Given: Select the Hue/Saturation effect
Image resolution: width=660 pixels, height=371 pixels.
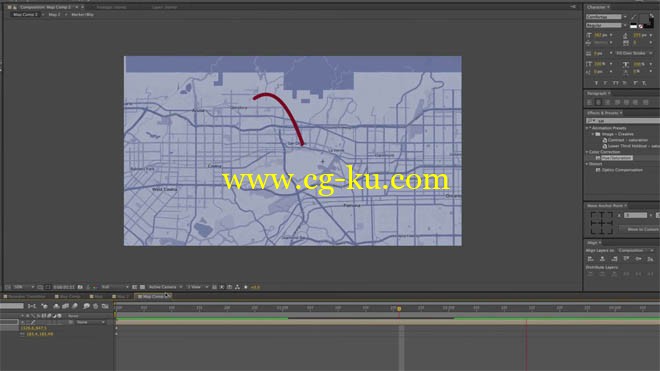Looking at the screenshot, I should click(617, 158).
